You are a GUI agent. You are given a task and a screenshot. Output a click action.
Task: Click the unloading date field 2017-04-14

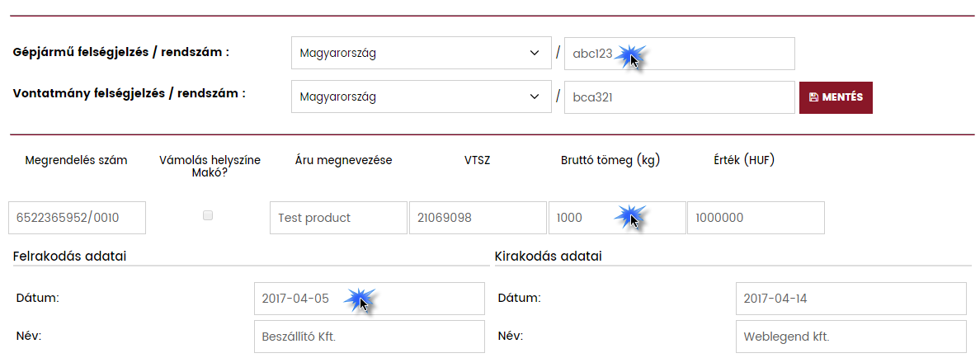850,299
